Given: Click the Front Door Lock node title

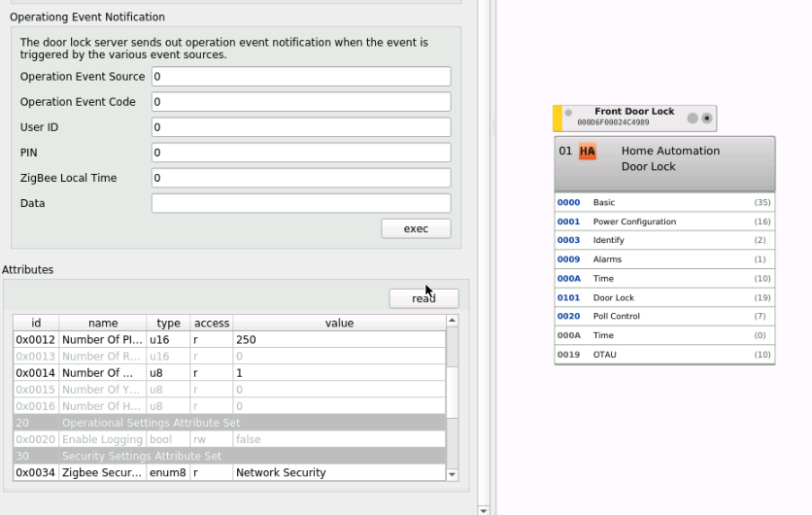Looking at the screenshot, I should coord(634,112).
